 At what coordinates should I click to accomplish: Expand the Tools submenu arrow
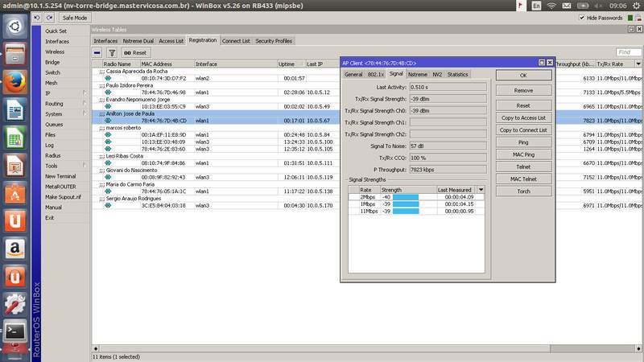click(85, 166)
